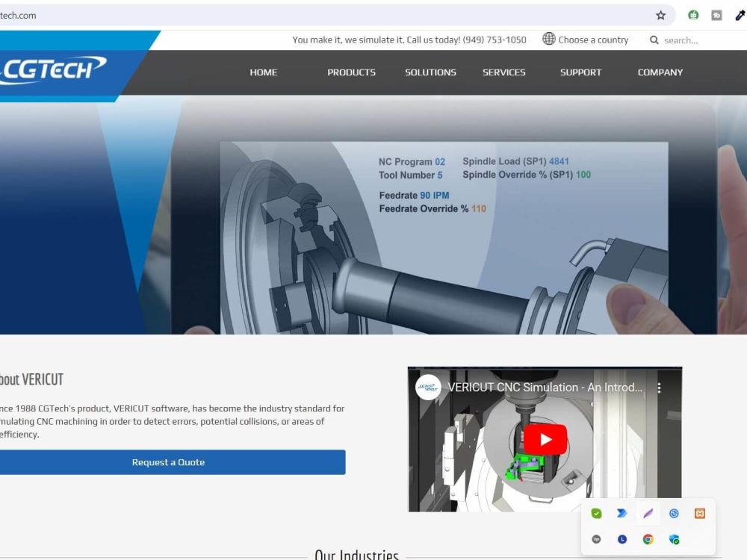The width and height of the screenshot is (747, 560).
Task: Click 'Spindle Override % (SP1) 100' text
Action: click(527, 175)
